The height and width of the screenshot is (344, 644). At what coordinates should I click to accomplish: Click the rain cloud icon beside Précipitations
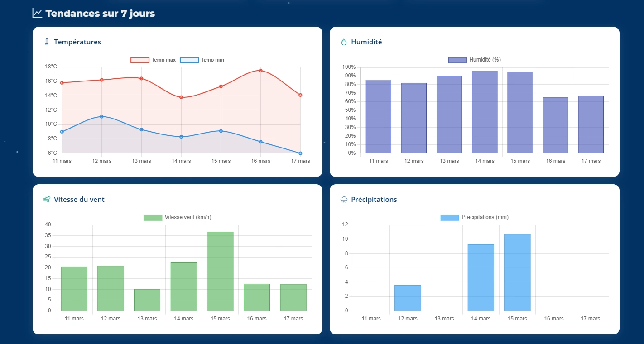click(344, 200)
